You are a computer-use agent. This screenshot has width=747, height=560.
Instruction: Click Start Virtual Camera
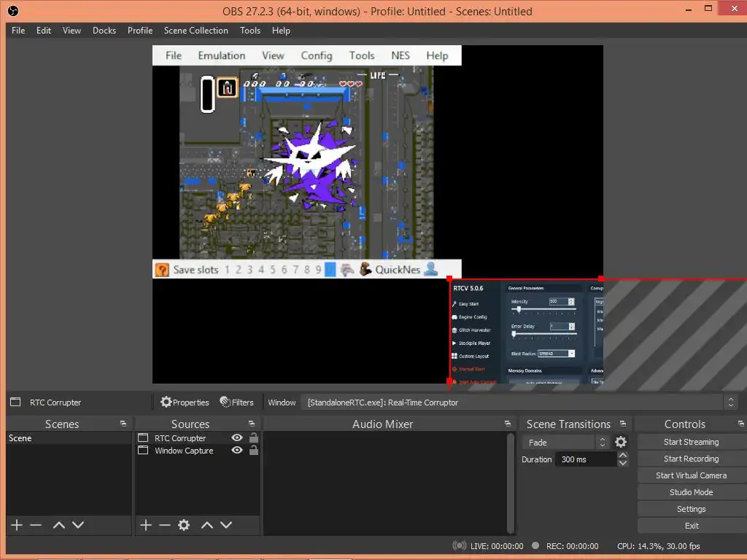(692, 475)
